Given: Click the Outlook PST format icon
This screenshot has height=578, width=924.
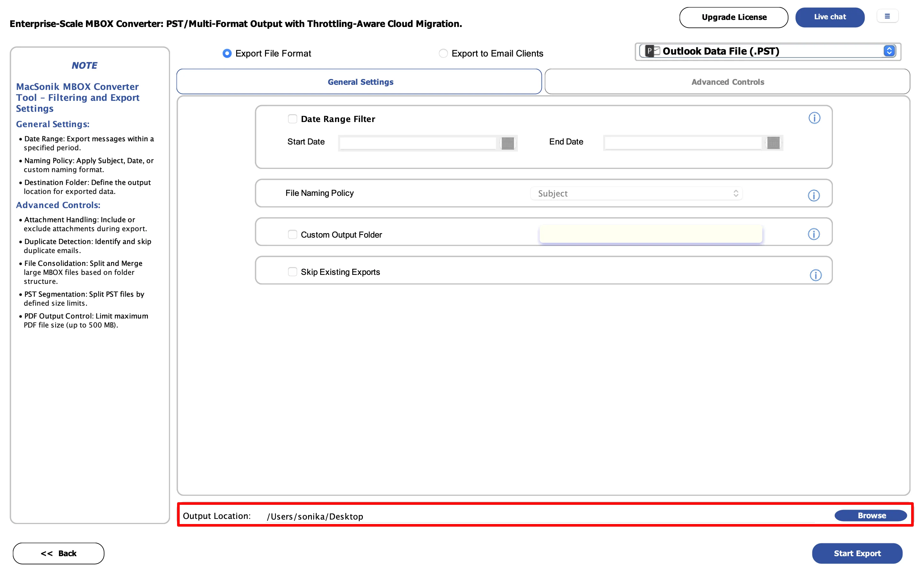Looking at the screenshot, I should tap(652, 51).
